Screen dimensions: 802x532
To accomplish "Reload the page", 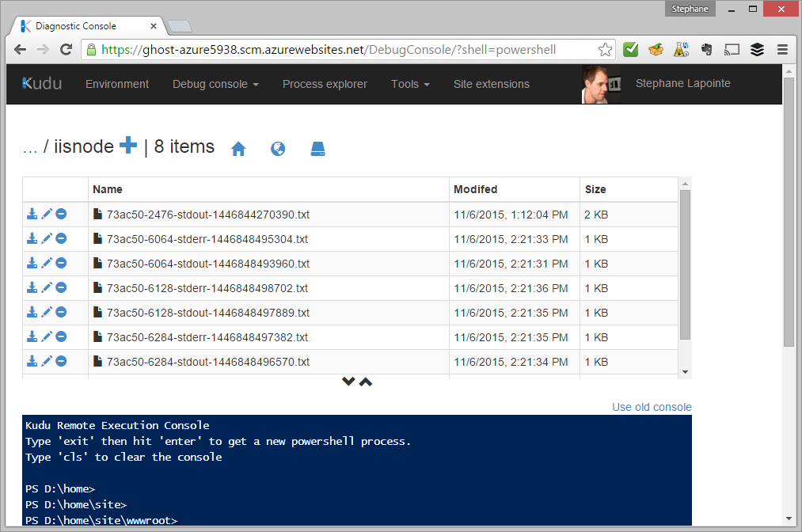I will pyautogui.click(x=66, y=50).
